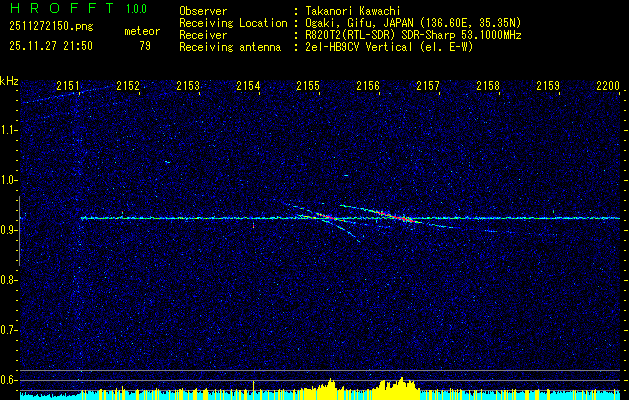Click the Receiver field label
629x400 pixels.
tap(203, 35)
